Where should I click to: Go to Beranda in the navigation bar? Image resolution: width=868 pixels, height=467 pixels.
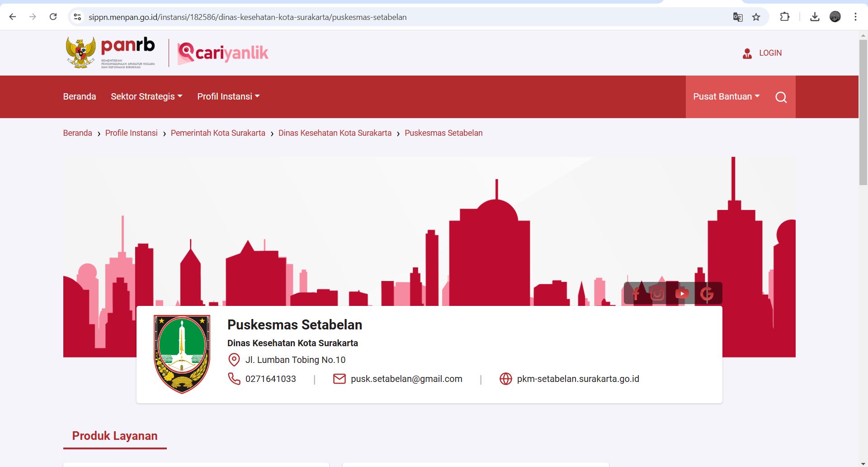tap(80, 96)
